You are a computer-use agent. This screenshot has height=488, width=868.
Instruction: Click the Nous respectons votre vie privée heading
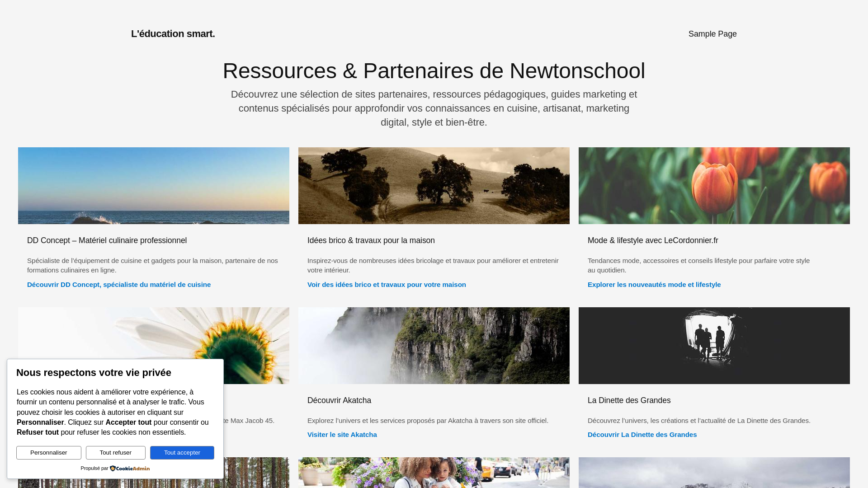(94, 373)
